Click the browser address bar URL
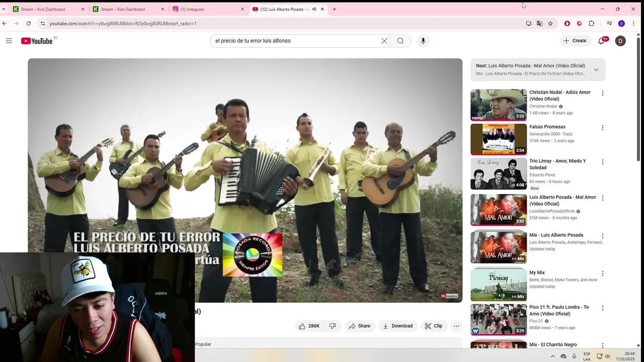644x362 pixels. [x=123, y=24]
